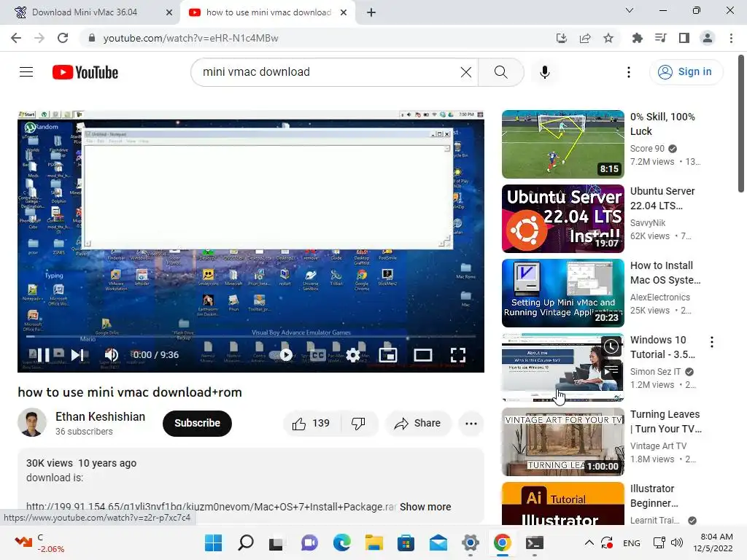The image size is (747, 560).
Task: Open the download link in description
Action: pyautogui.click(x=211, y=507)
